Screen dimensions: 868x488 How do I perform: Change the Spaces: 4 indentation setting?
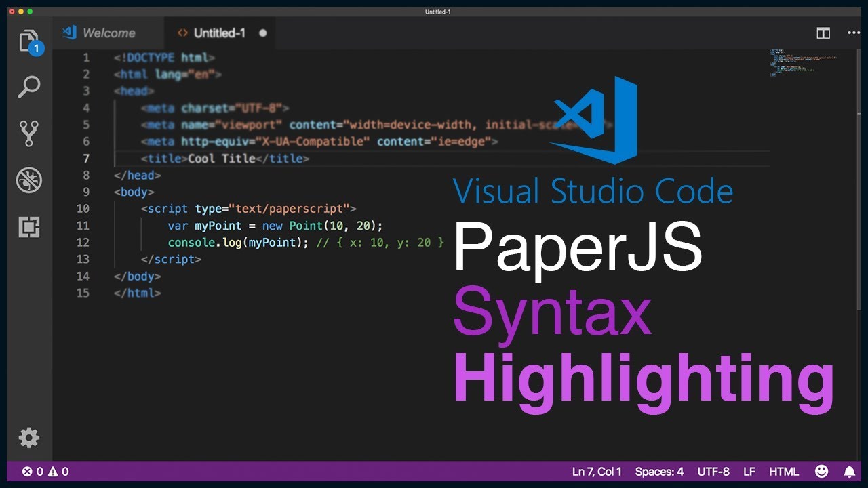click(659, 472)
